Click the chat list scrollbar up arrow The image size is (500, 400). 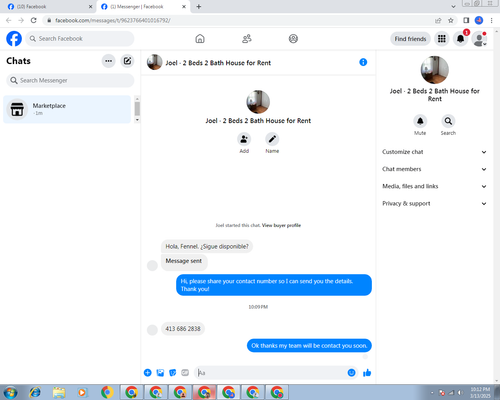[137, 99]
